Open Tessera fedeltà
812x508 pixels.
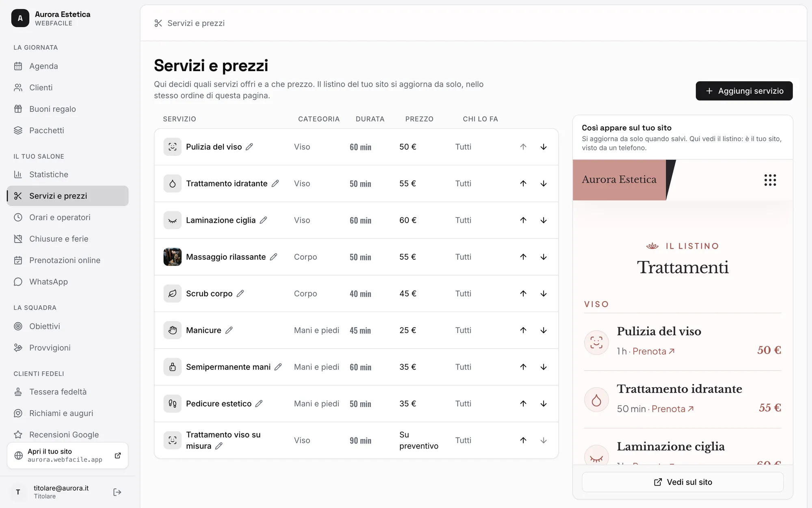(x=67, y=392)
